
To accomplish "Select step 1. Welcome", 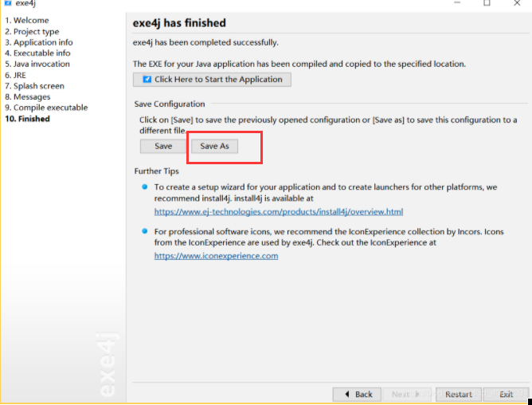I will (27, 21).
